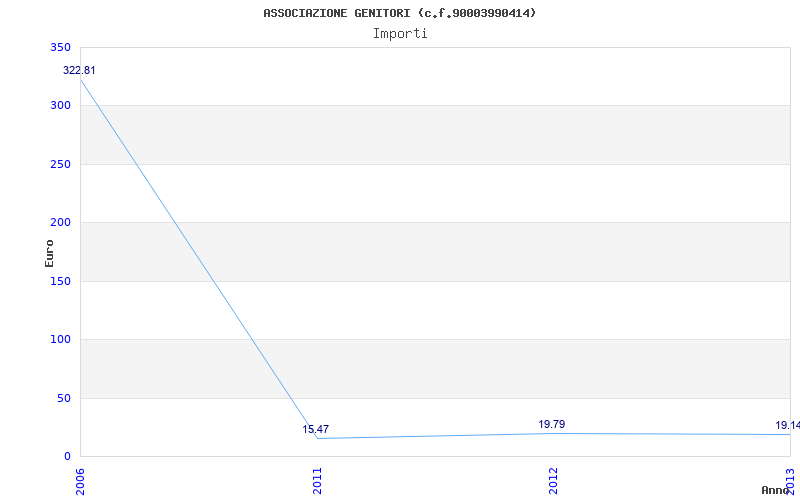
Task: Click the 250 y-axis tick label
Action: 60,164
